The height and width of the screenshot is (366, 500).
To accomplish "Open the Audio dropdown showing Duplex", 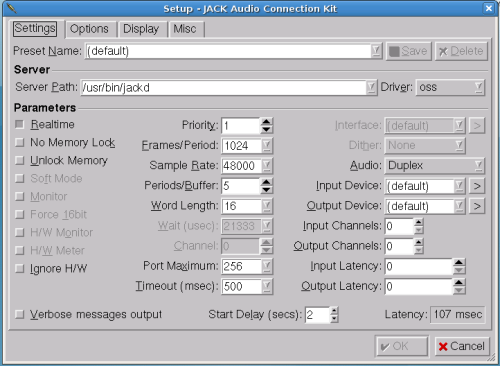I will click(x=434, y=166).
